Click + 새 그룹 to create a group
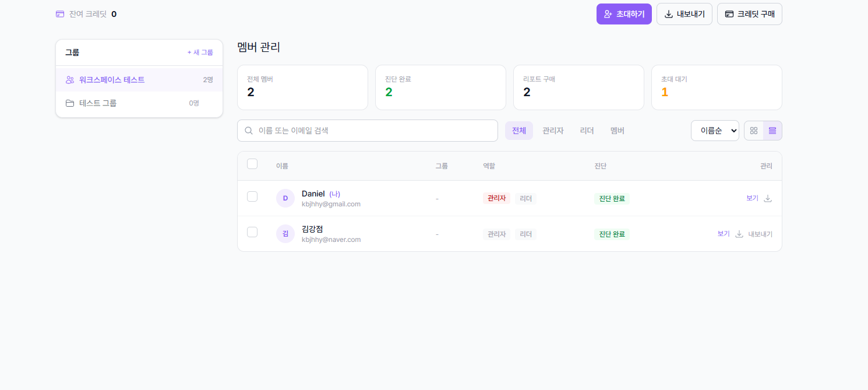 (x=201, y=52)
